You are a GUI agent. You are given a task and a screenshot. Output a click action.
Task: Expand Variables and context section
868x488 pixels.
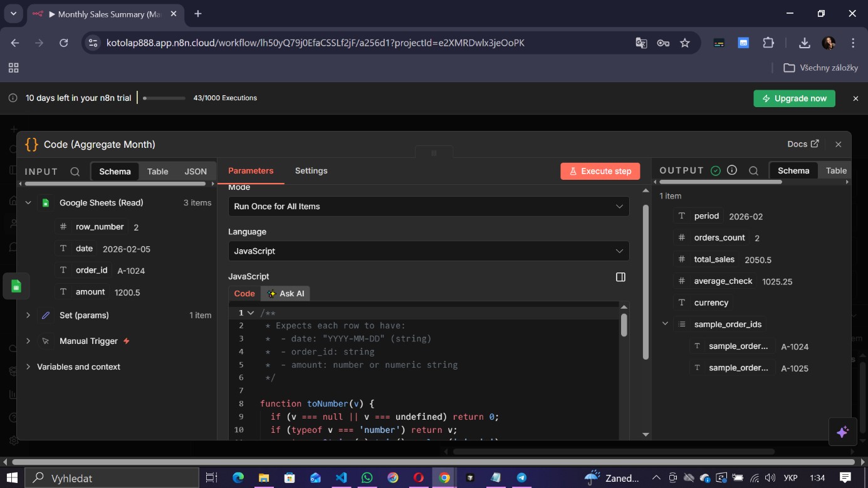[28, 366]
